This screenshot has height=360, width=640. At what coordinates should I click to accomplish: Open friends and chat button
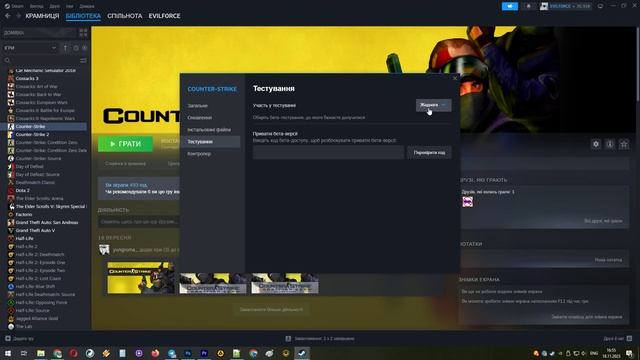point(618,338)
